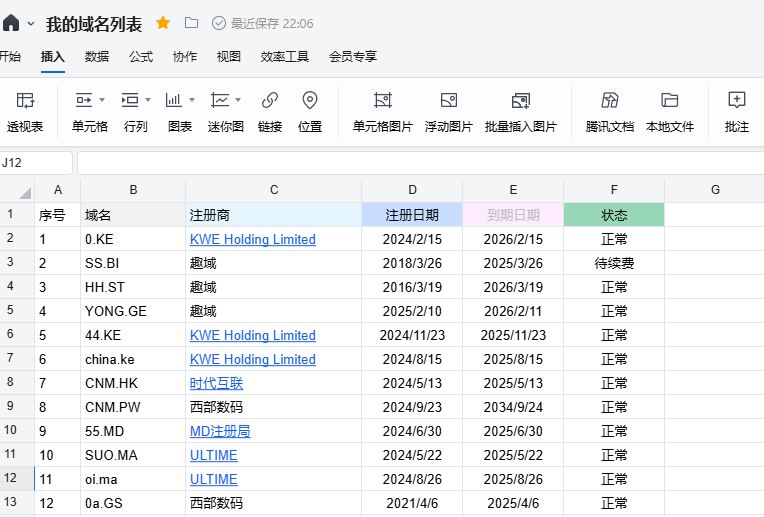This screenshot has width=764, height=517.
Task: Select column F header
Action: coord(614,190)
